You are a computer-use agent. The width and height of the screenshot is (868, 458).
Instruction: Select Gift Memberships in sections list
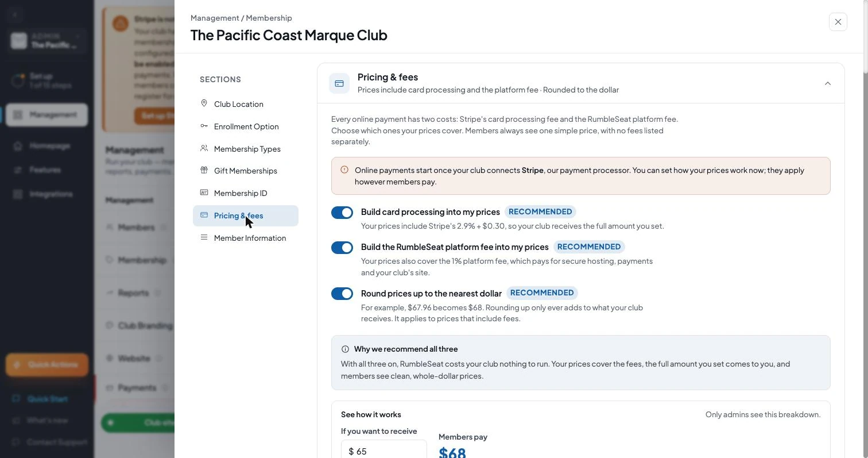coord(245,171)
